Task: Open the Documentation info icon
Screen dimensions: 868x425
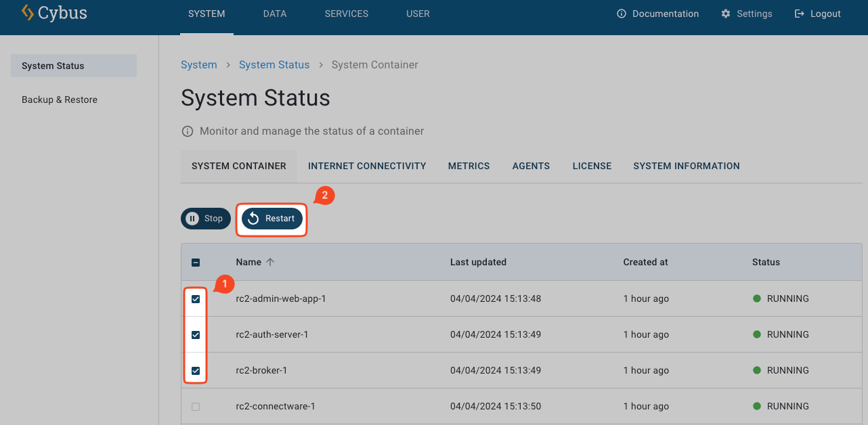Action: [621, 14]
